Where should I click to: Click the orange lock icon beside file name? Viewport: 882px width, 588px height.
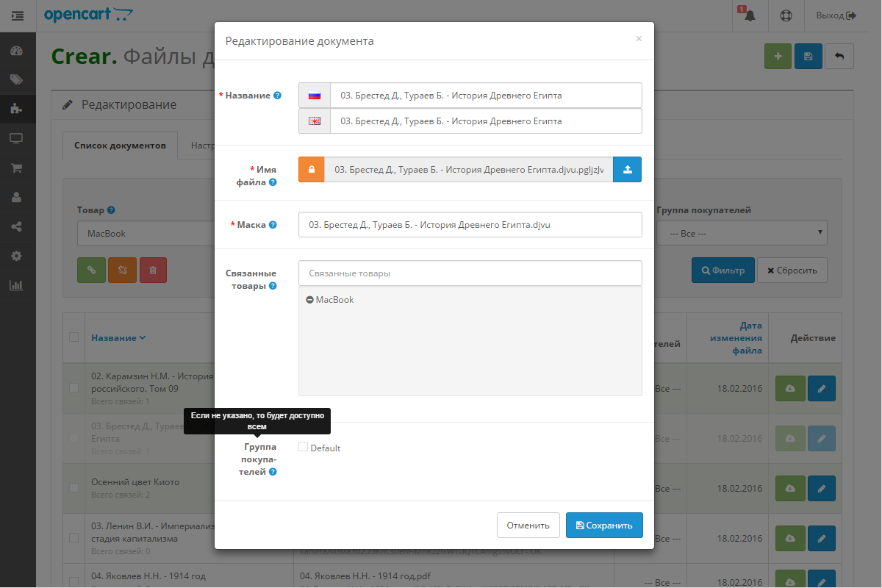312,169
